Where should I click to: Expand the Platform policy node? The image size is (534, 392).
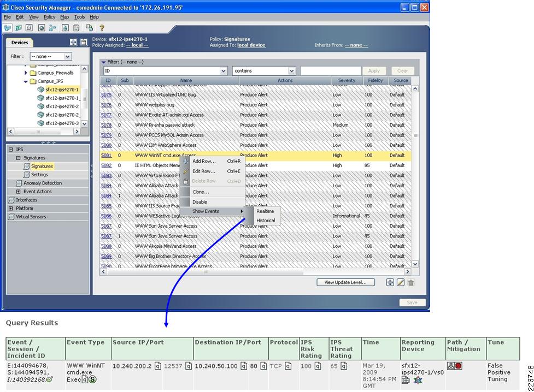pos(11,208)
